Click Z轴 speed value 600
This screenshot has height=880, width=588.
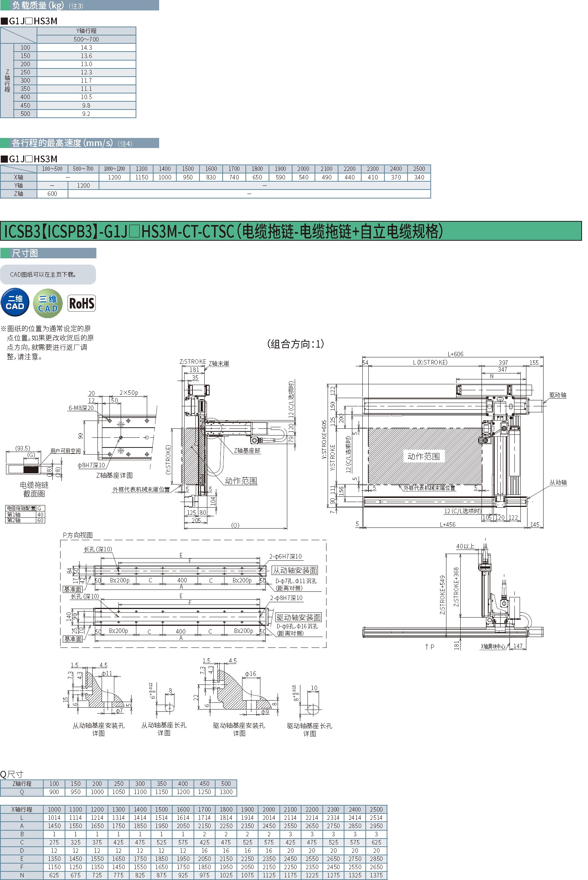click(x=52, y=194)
